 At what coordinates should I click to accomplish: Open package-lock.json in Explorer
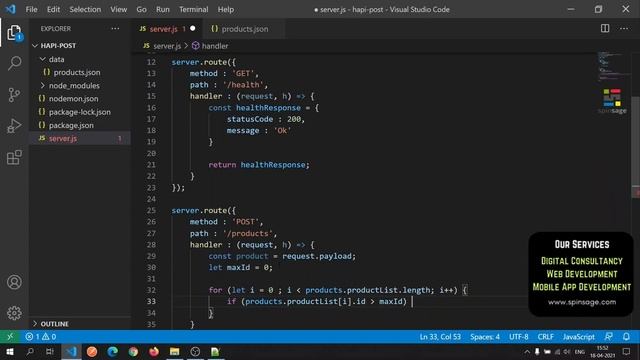pos(80,112)
